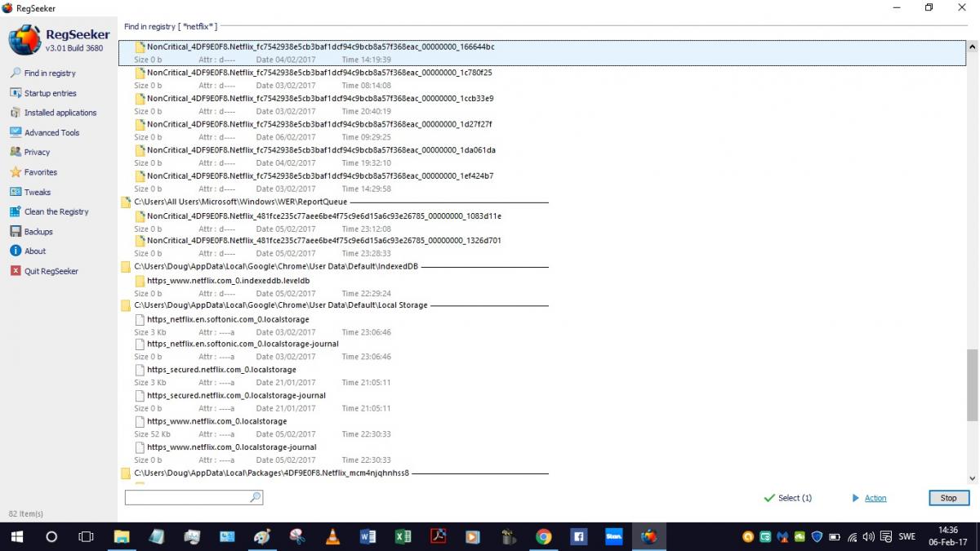
Task: Open the PDF reader on the taskbar
Action: tap(438, 536)
